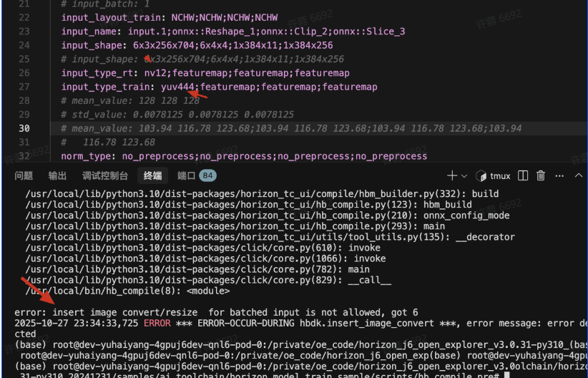588x378 pixels.
Task: Place cursor on yuv444 in input_type_train
Action: click(x=177, y=87)
